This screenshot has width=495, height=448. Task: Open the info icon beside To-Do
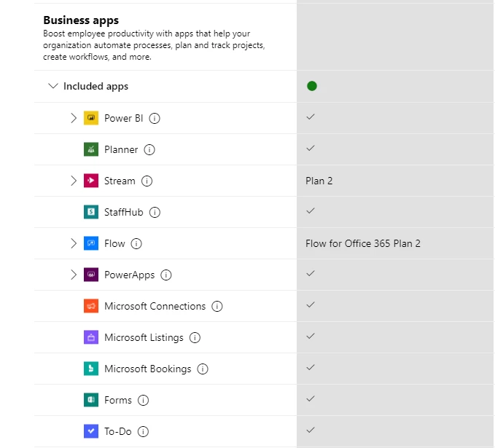click(143, 431)
